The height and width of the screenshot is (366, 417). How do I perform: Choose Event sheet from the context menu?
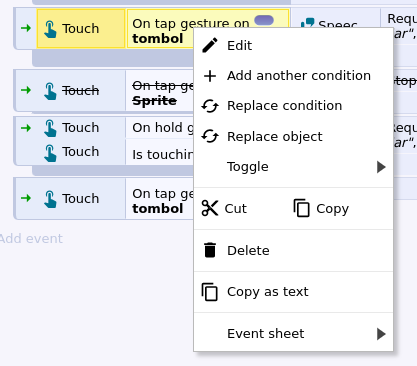coord(293,334)
